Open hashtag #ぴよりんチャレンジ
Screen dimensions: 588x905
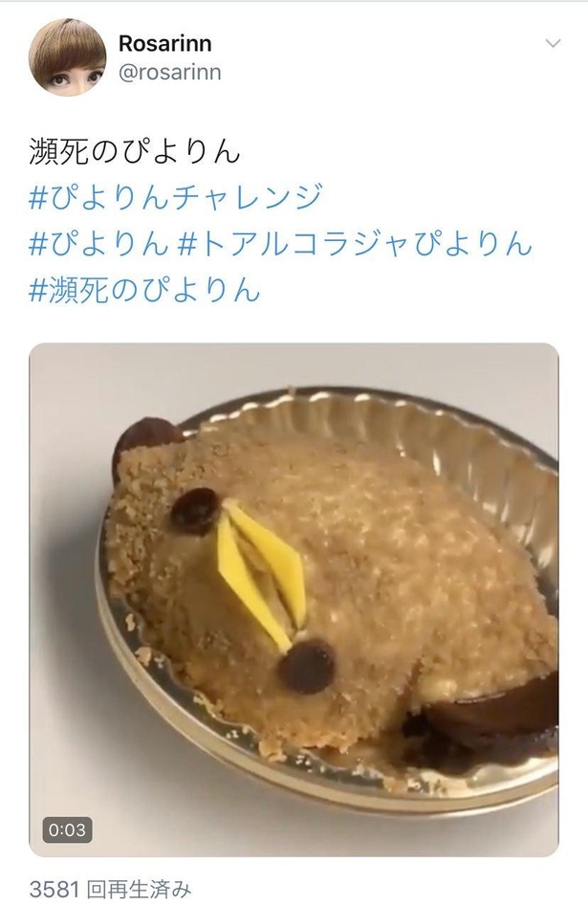(175, 197)
